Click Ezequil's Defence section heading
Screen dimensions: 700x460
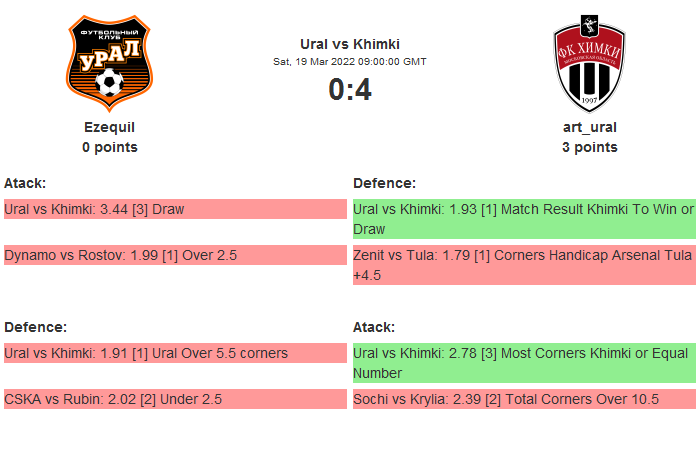(35, 327)
